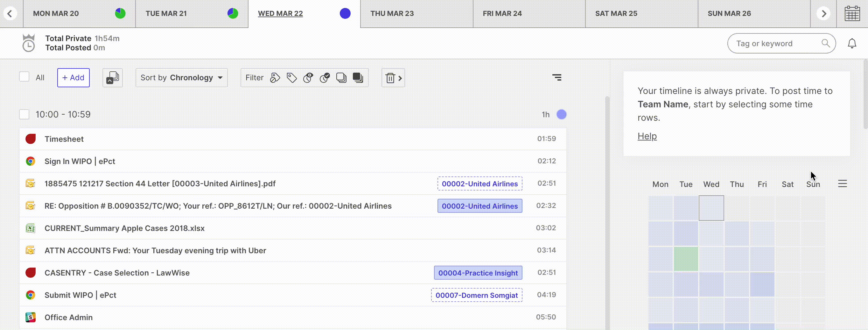
Task: Open the notifications bell
Action: [852, 44]
